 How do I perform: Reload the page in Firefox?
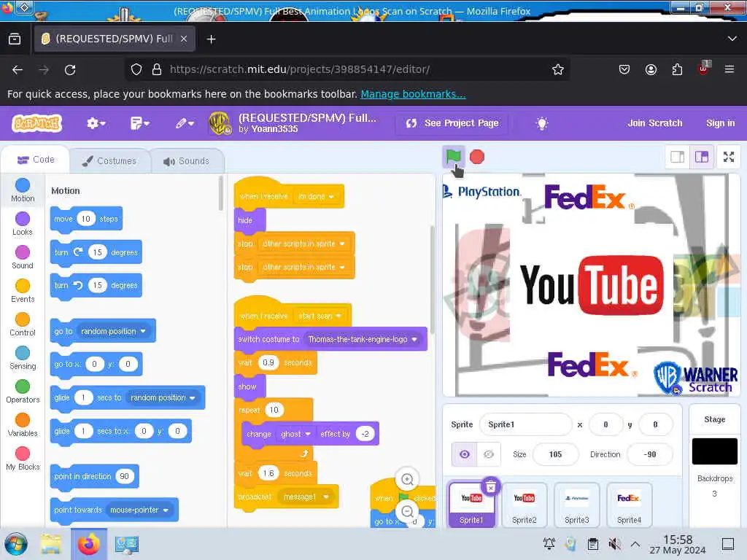click(70, 69)
